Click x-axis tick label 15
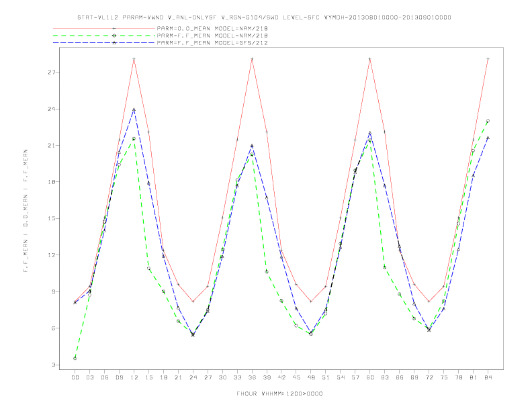 148,377
